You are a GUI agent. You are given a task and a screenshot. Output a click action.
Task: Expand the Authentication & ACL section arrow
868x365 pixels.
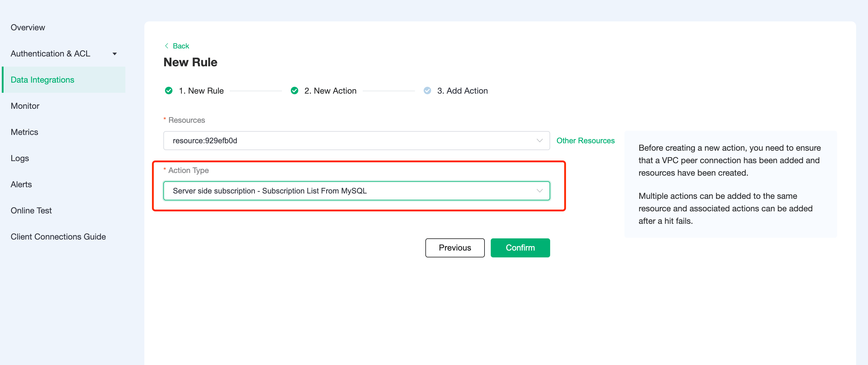115,54
